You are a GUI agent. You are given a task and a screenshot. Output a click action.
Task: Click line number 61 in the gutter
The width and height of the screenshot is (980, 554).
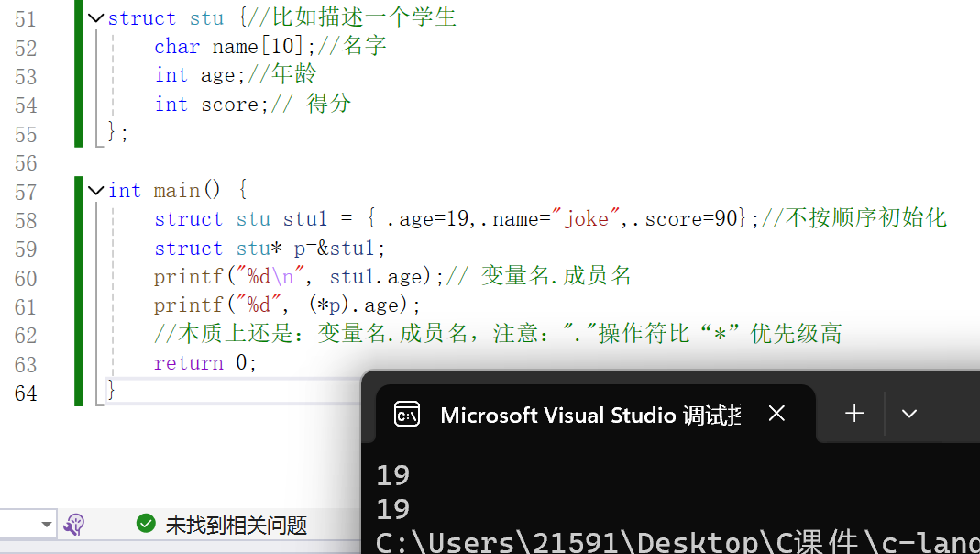click(26, 306)
